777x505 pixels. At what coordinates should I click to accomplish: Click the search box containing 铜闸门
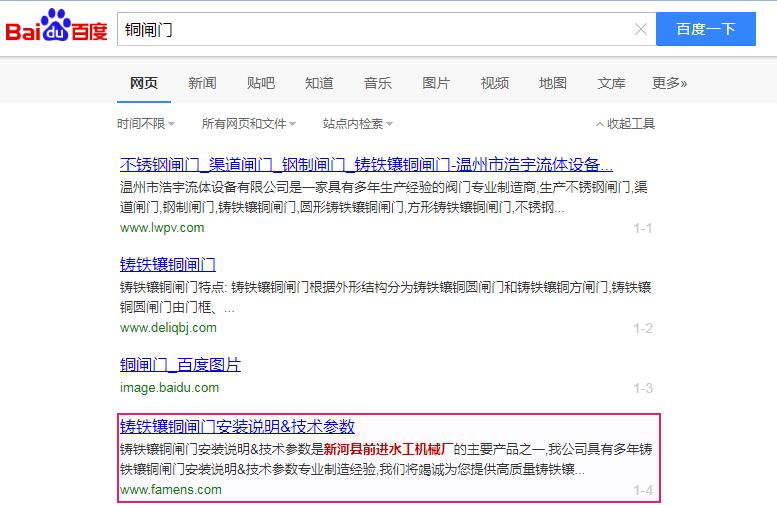(x=375, y=30)
